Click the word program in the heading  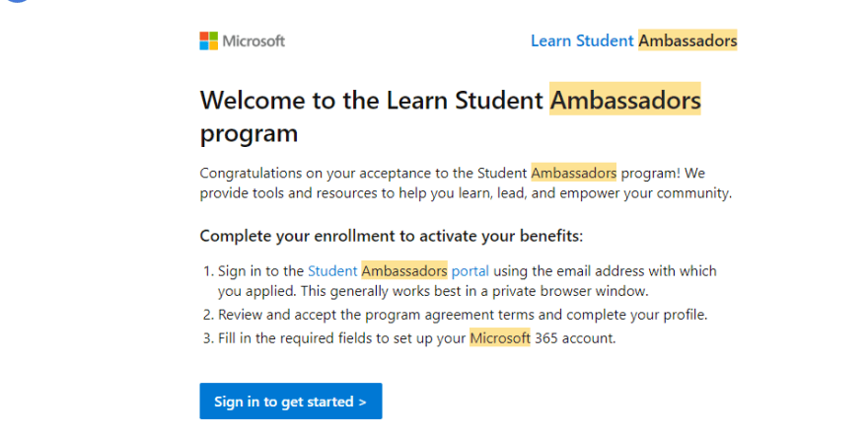pyautogui.click(x=249, y=133)
